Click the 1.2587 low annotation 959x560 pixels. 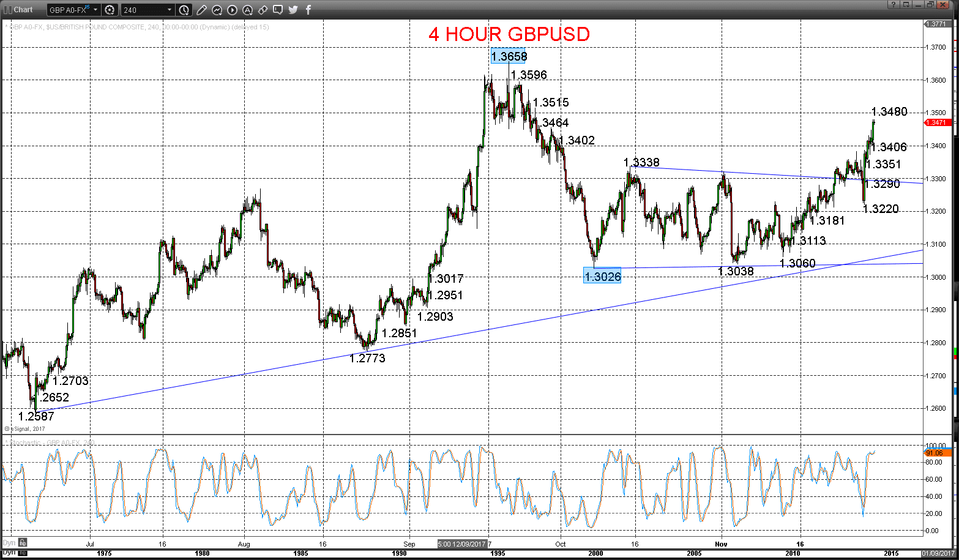click(x=36, y=416)
